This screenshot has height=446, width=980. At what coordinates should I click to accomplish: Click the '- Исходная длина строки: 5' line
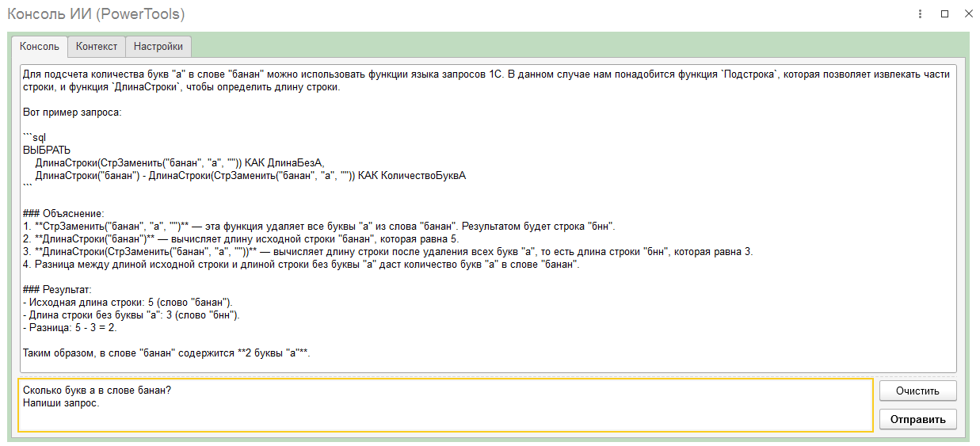pos(128,303)
